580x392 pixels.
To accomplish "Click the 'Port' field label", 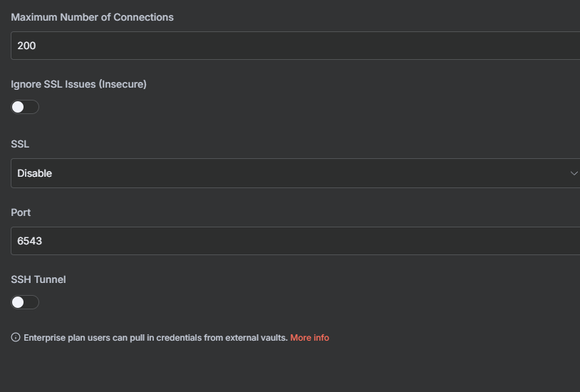I will tap(21, 212).
